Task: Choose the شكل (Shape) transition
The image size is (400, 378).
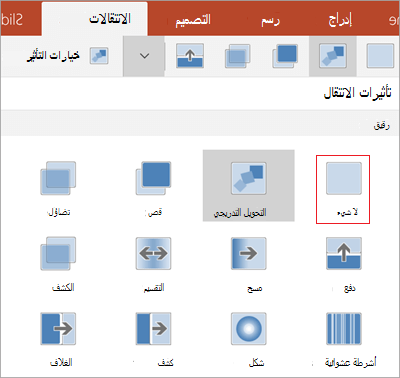Action: 249,340
